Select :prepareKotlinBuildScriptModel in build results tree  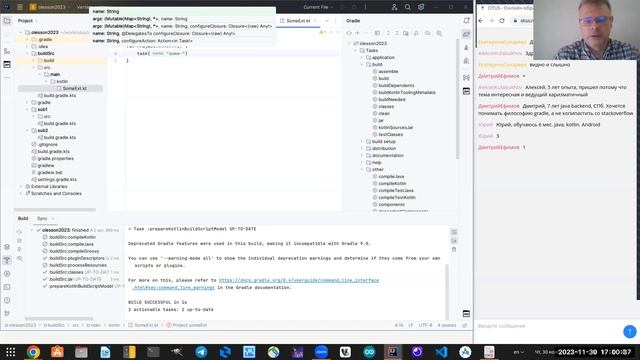pos(80,286)
